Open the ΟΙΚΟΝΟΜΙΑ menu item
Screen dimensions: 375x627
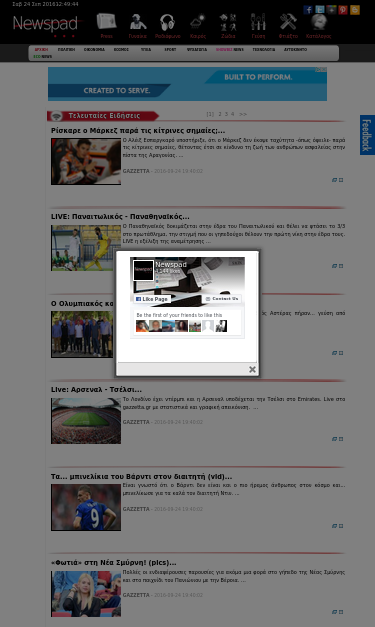pyautogui.click(x=94, y=50)
